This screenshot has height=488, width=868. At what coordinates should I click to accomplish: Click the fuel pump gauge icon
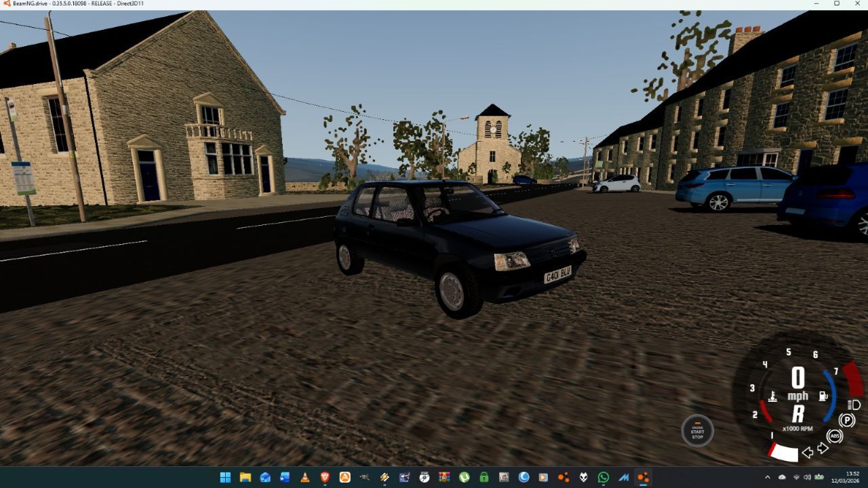click(x=824, y=396)
